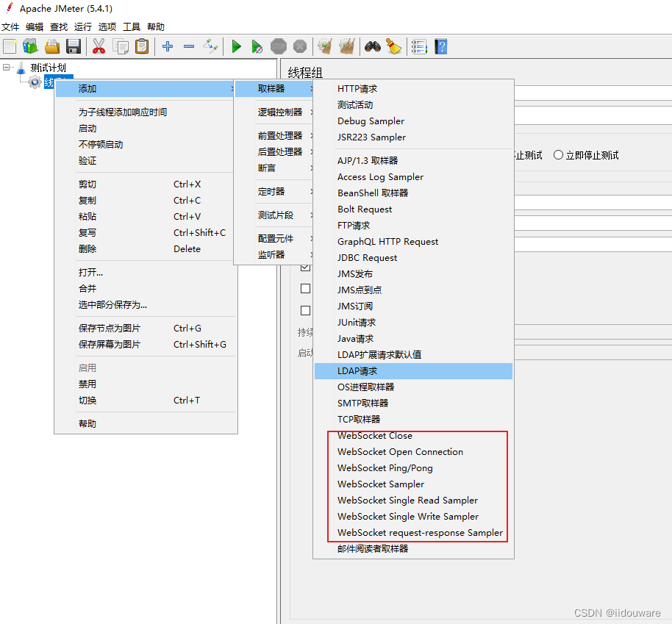Click the Clear results broom icon
672x624 pixels.
point(325,46)
